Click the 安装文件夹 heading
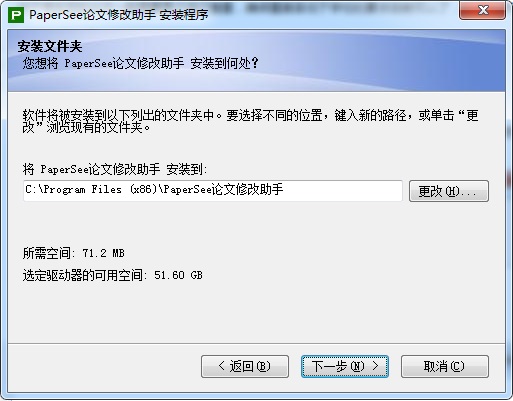The image size is (513, 401). pyautogui.click(x=50, y=46)
